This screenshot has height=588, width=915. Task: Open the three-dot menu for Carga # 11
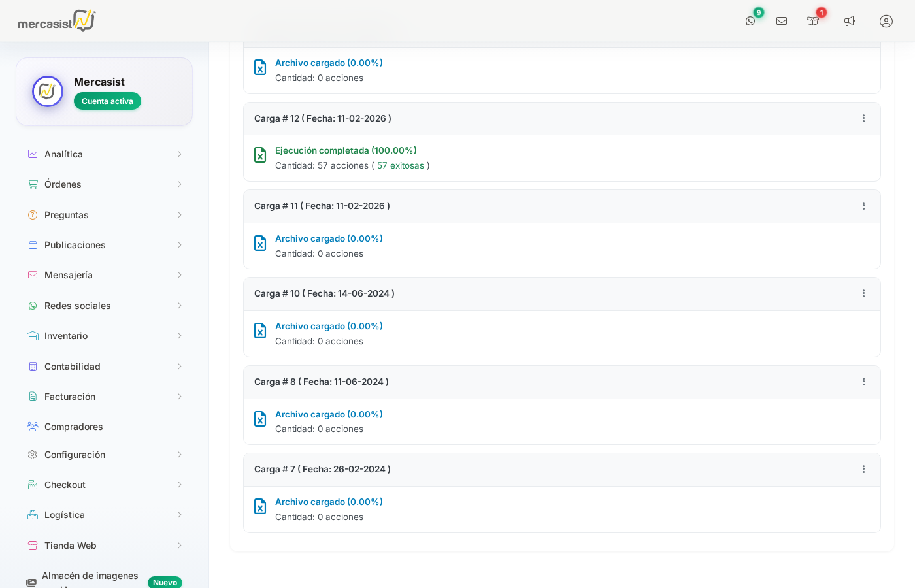(x=863, y=206)
